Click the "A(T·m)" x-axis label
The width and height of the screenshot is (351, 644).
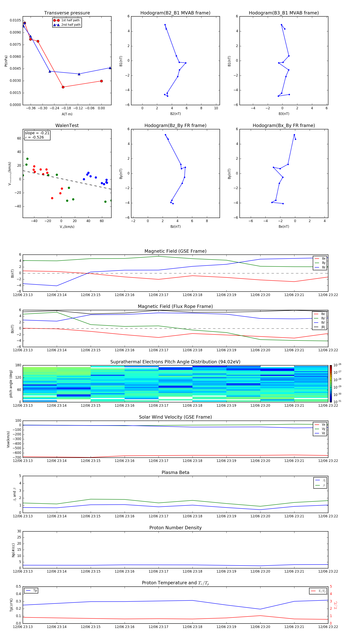[67, 114]
